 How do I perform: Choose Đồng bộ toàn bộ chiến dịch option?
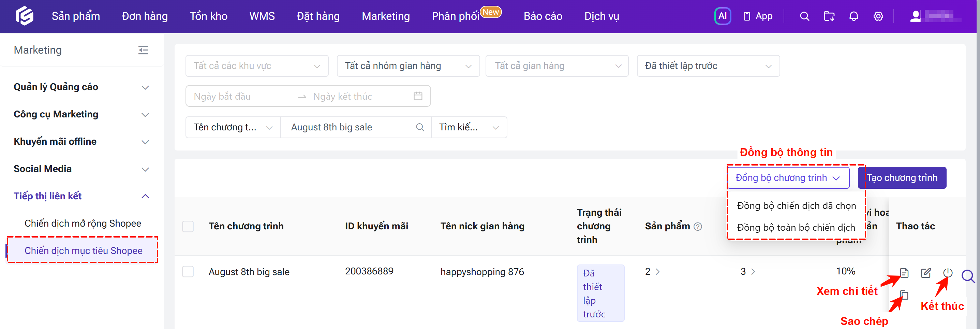pos(796,227)
